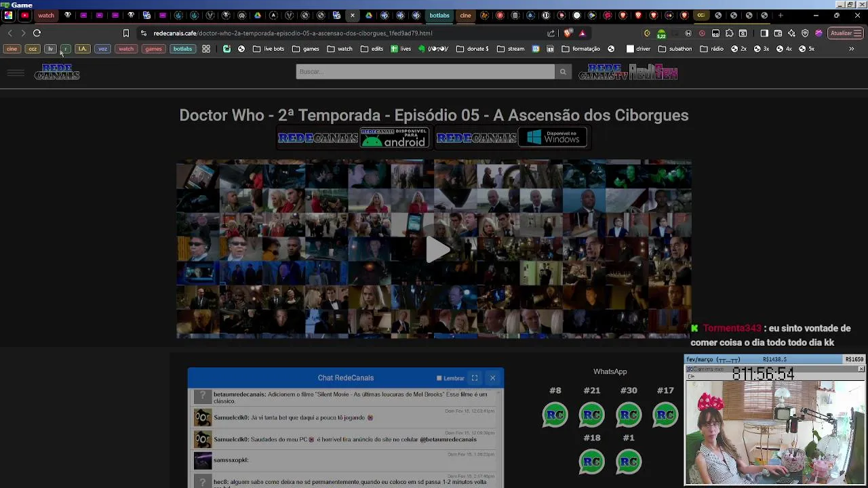This screenshot has height=488, width=868.
Task: Click the search magnifier button
Action: 563,72
